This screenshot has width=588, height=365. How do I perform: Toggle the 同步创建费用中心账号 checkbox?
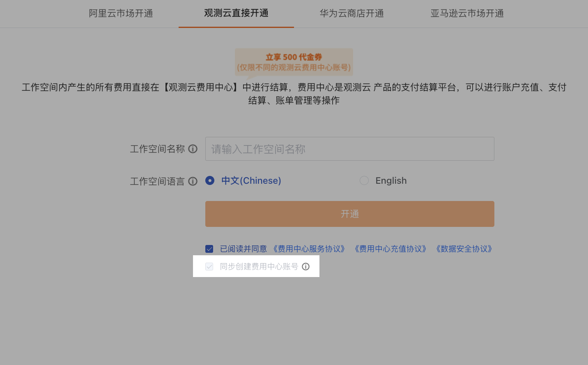(x=209, y=266)
